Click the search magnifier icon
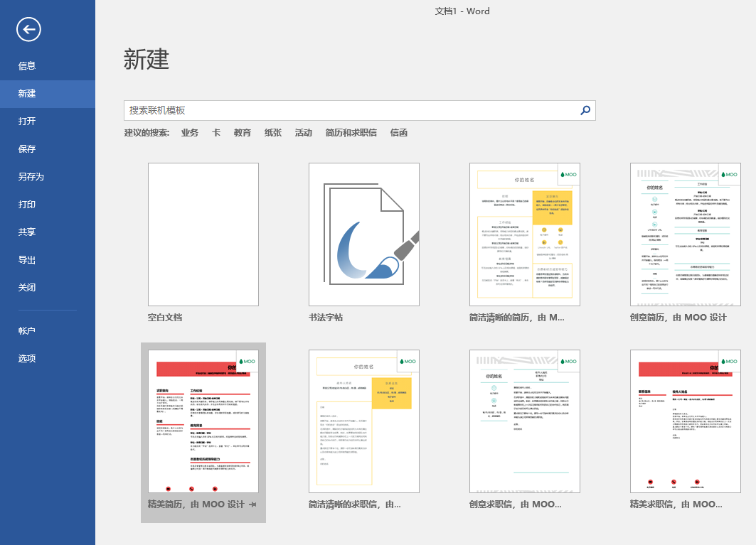 point(585,110)
